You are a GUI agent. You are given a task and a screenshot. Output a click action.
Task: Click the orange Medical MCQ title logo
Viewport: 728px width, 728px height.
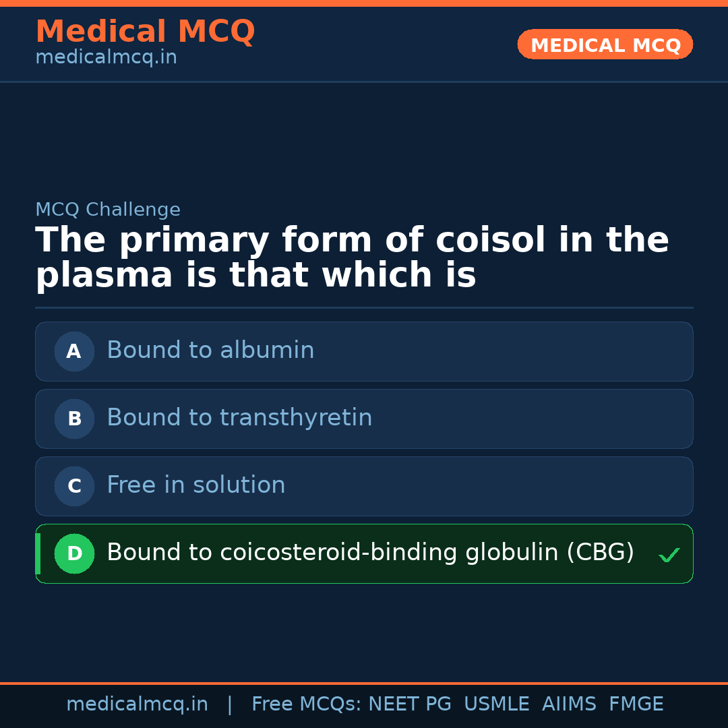click(x=145, y=32)
